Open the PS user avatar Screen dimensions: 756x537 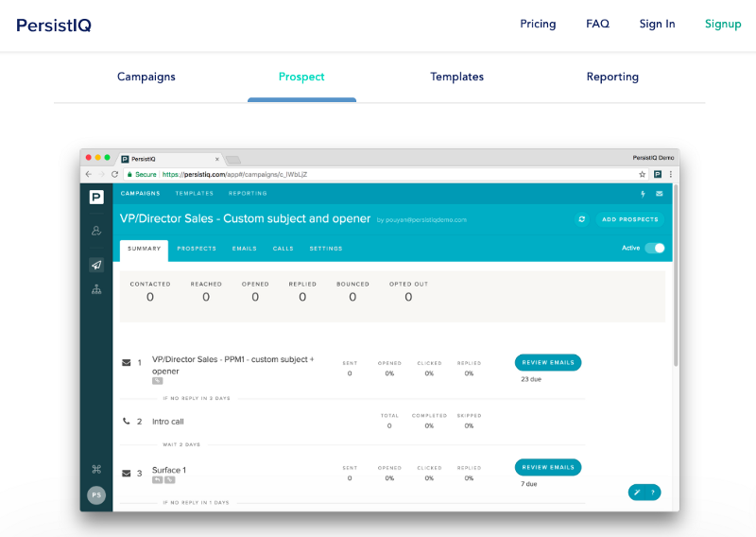pos(96,495)
